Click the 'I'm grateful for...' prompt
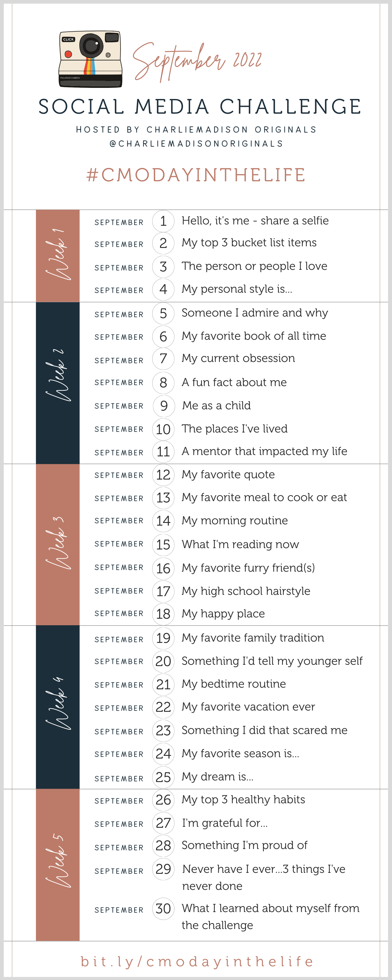The height and width of the screenshot is (980, 392). tap(224, 823)
